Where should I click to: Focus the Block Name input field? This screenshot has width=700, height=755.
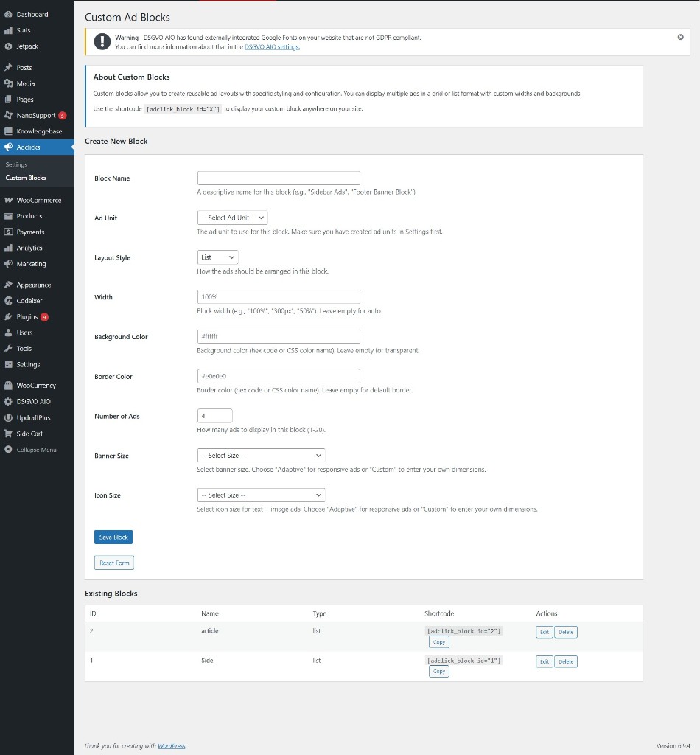279,178
